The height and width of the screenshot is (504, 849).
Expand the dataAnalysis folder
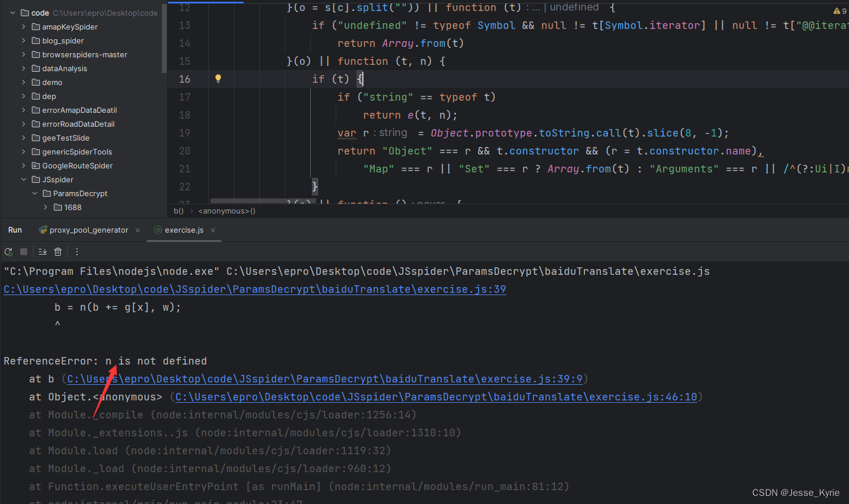[x=24, y=68]
